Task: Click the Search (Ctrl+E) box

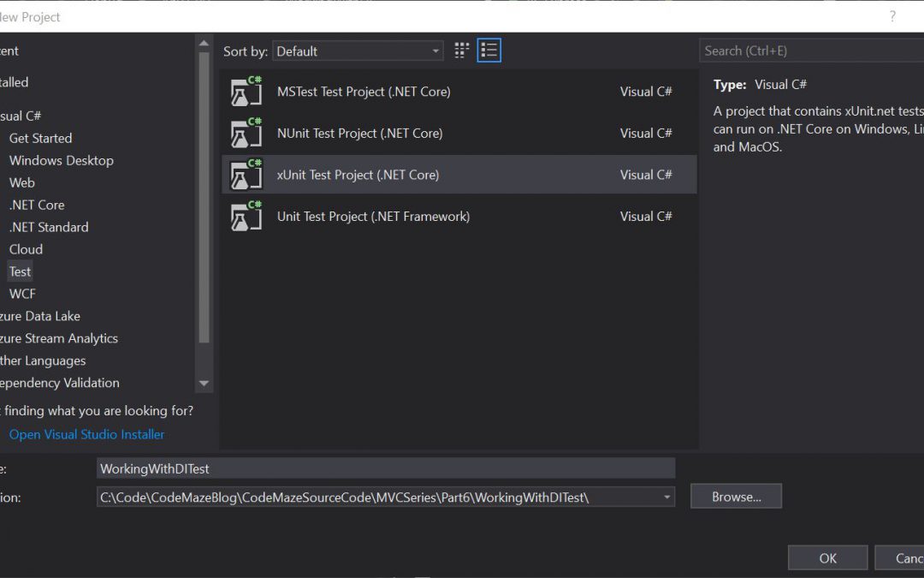Action: (x=808, y=51)
